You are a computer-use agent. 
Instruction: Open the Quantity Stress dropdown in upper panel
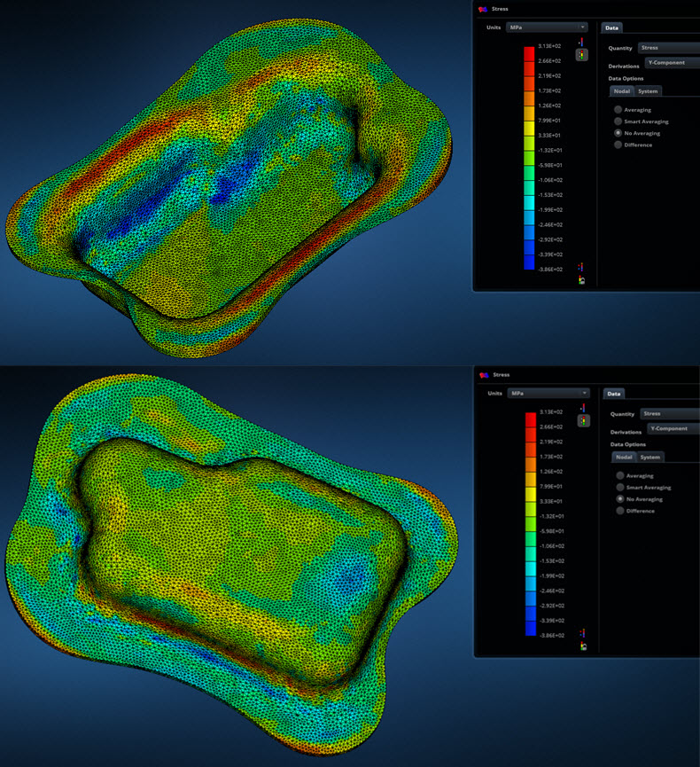(669, 48)
